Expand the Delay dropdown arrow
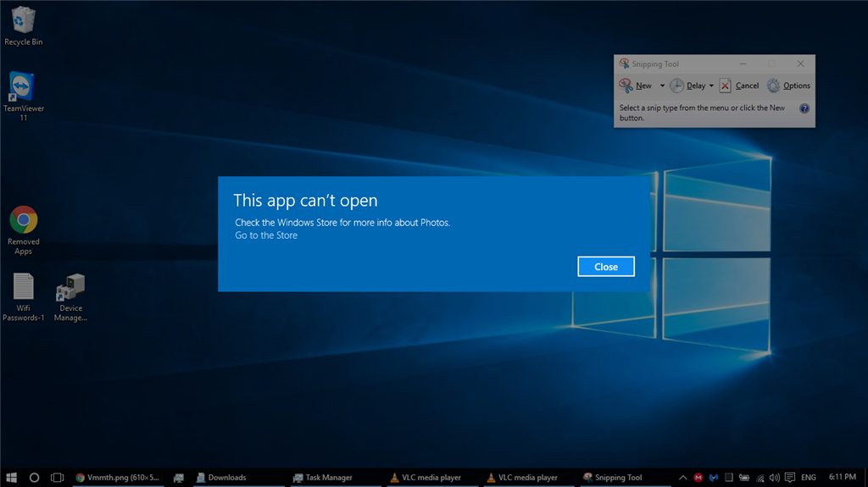Image resolution: width=868 pixels, height=487 pixels. (711, 86)
